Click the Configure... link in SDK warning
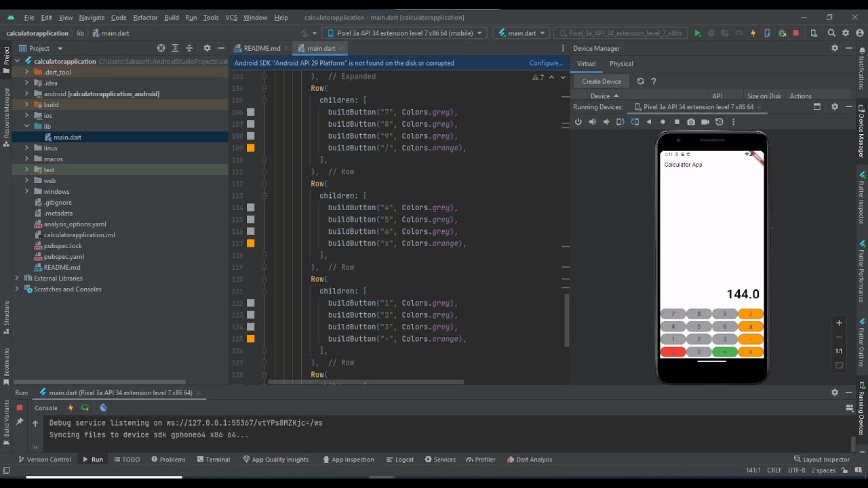The width and height of the screenshot is (868, 488). (x=546, y=63)
